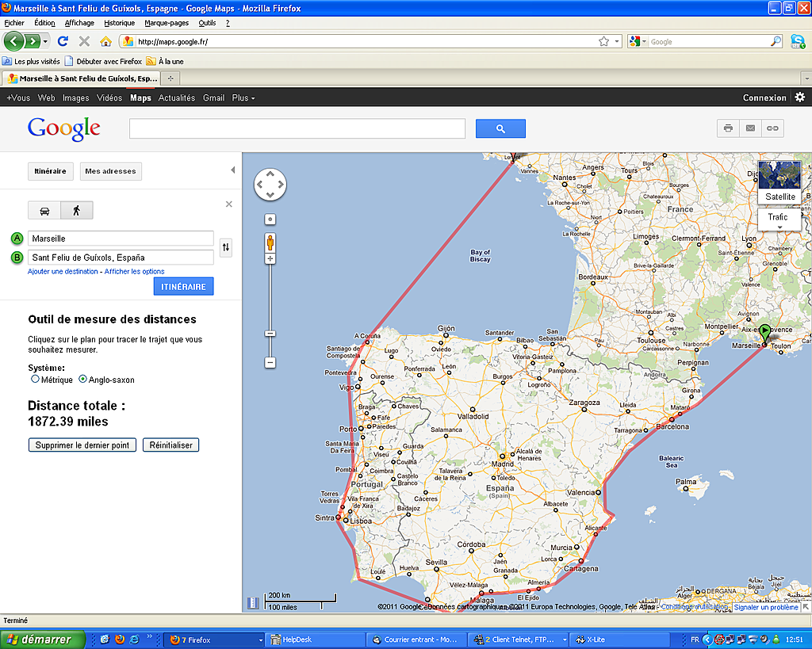The height and width of the screenshot is (649, 812).
Task: Pan the map up using the compass arrow
Action: click(270, 174)
